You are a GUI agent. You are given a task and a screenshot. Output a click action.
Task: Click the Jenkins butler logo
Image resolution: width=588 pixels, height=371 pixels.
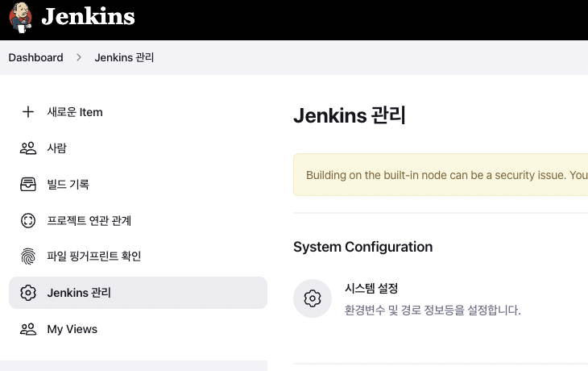pos(21,17)
